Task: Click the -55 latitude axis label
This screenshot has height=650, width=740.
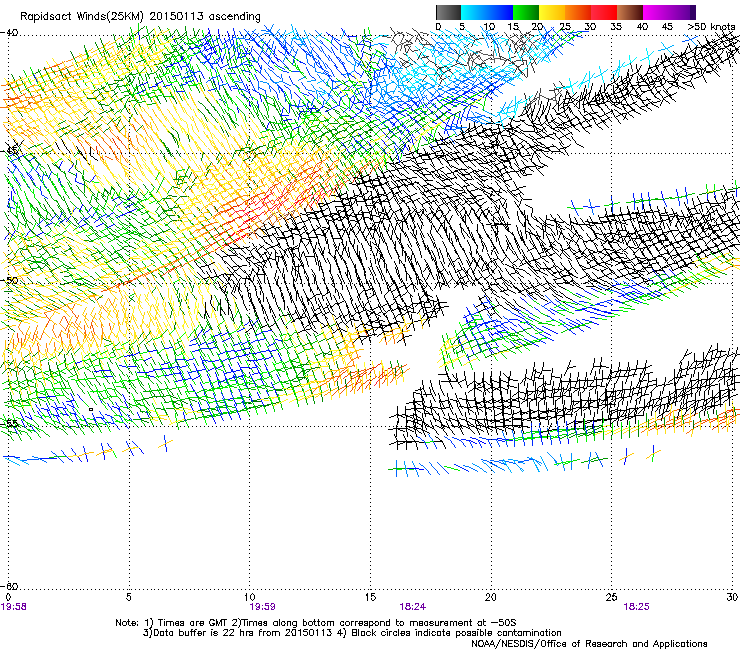Action: coord(9,423)
